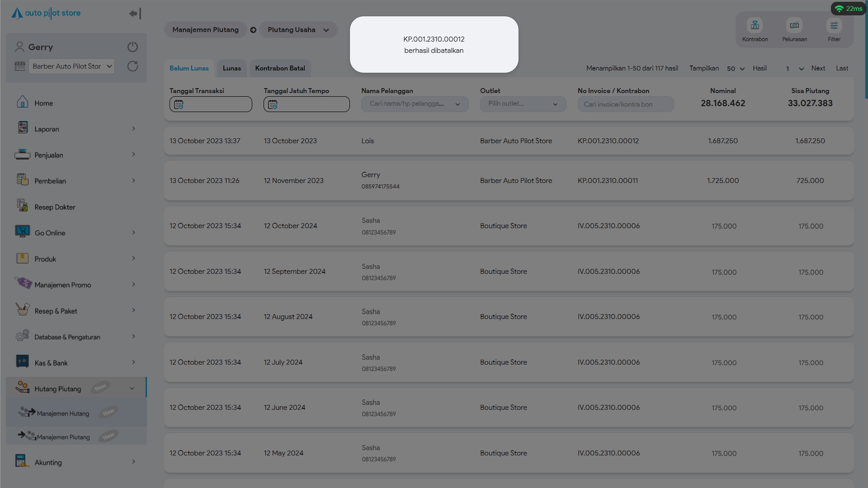Click the power logout icon
The image size is (868, 488).
pos(132,47)
